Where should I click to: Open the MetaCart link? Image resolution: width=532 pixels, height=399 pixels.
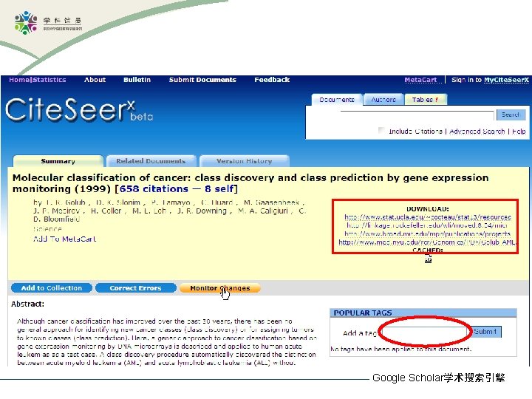point(420,80)
